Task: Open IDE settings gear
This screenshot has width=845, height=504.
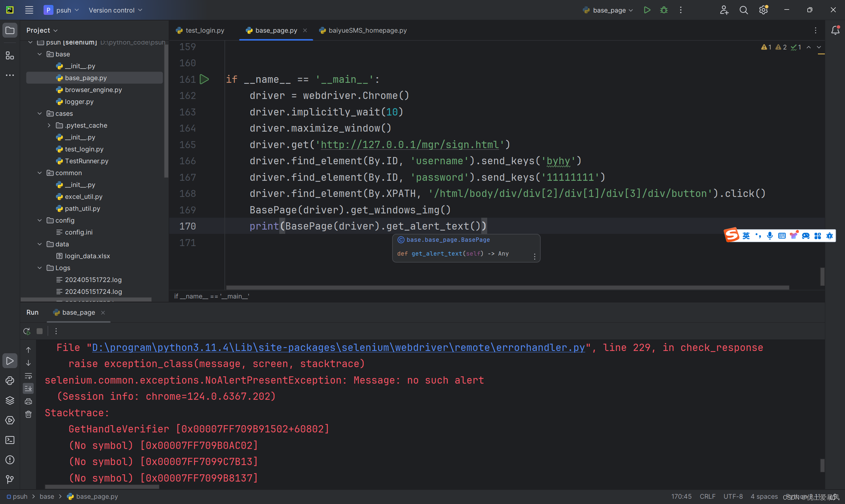Action: (763, 10)
